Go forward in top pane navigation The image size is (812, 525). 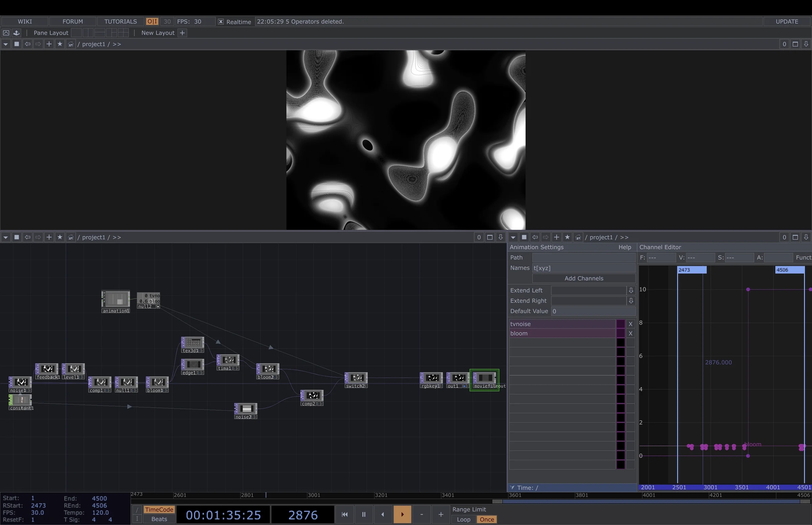(38, 44)
